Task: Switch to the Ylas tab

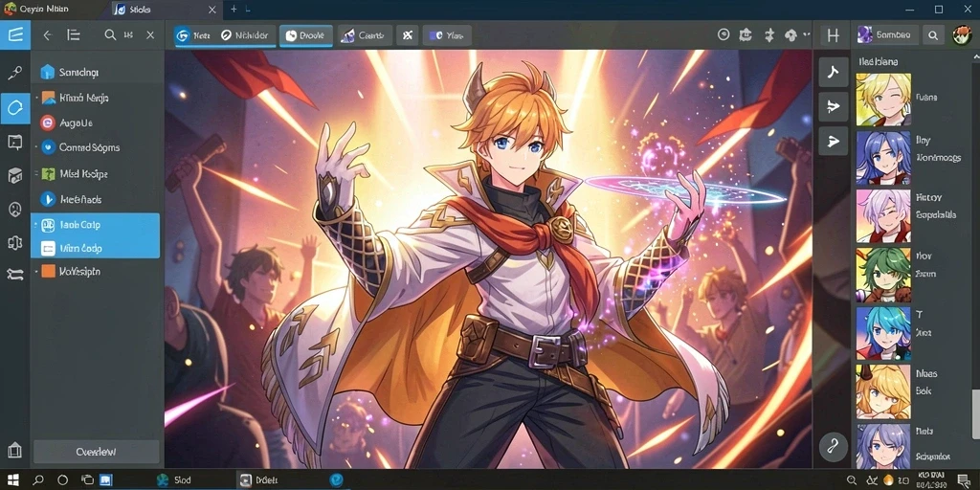Action: [447, 36]
